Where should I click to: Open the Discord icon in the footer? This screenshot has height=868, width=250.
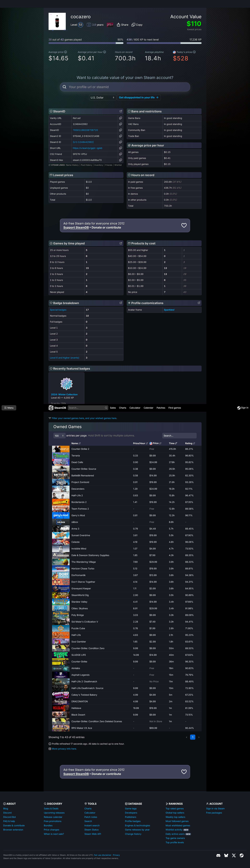(x=218, y=855)
